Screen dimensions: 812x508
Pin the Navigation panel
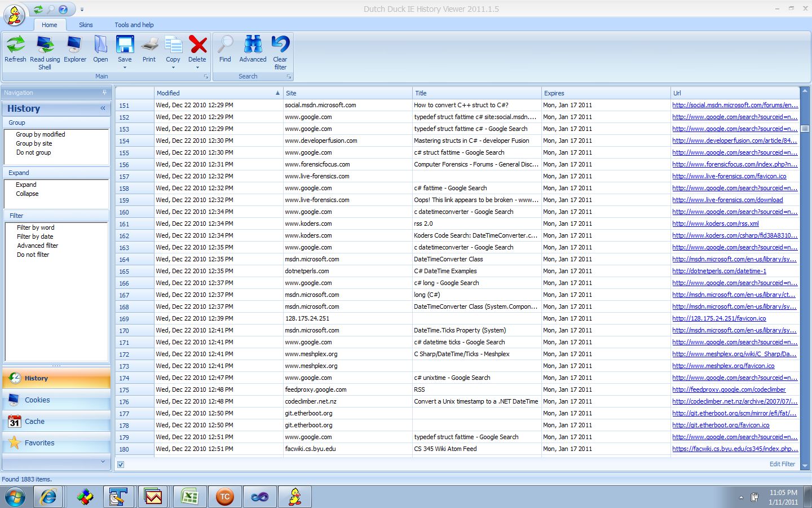coord(104,93)
